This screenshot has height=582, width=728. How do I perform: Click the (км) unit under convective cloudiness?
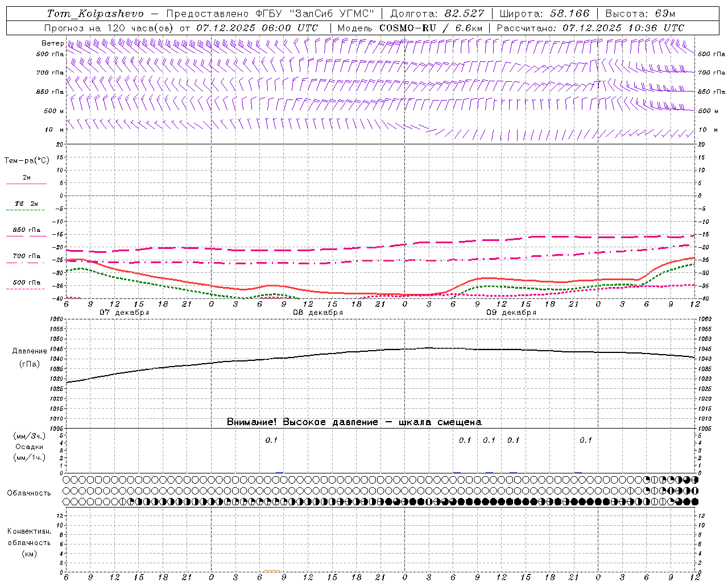tap(30, 554)
